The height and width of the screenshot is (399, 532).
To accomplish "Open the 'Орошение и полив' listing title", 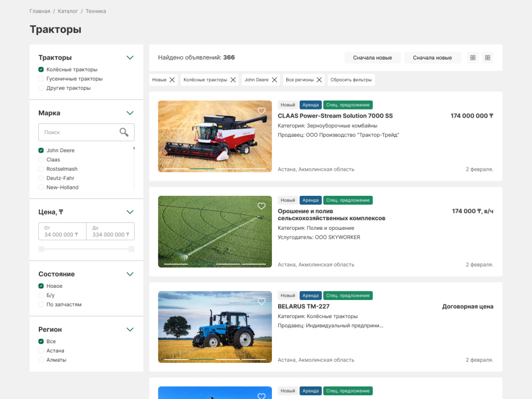I will point(331,214).
